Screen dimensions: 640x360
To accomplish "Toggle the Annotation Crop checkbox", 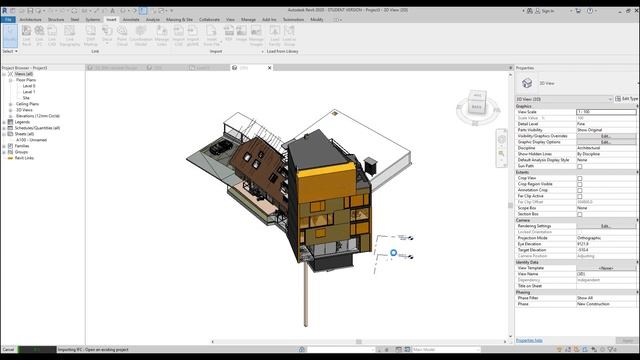I will click(580, 190).
